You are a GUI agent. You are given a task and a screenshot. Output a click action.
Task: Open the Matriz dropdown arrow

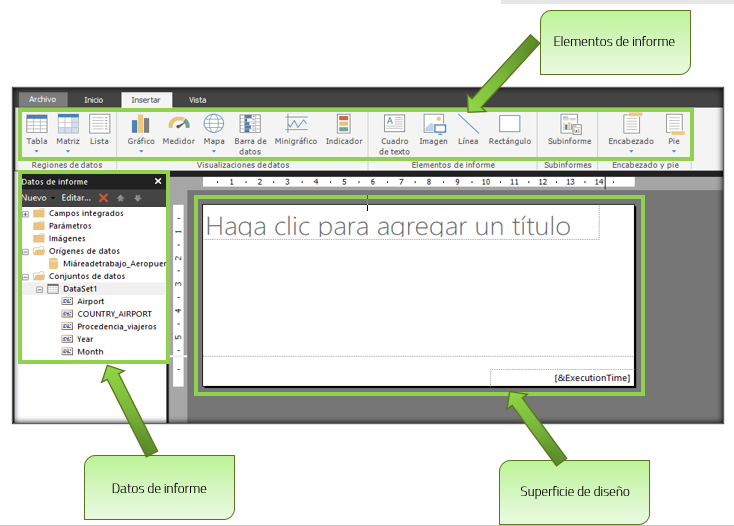pyautogui.click(x=68, y=151)
